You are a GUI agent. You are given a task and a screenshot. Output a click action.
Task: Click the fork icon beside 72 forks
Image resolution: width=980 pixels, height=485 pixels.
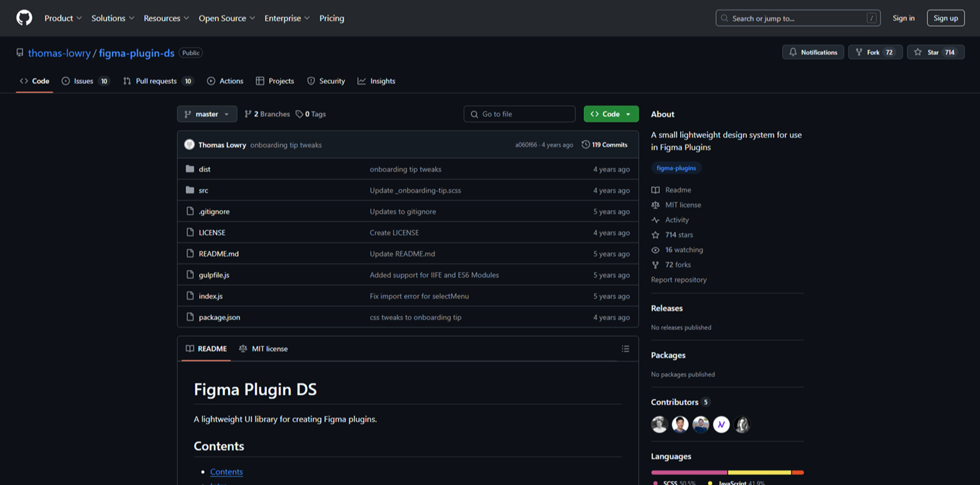pos(655,265)
